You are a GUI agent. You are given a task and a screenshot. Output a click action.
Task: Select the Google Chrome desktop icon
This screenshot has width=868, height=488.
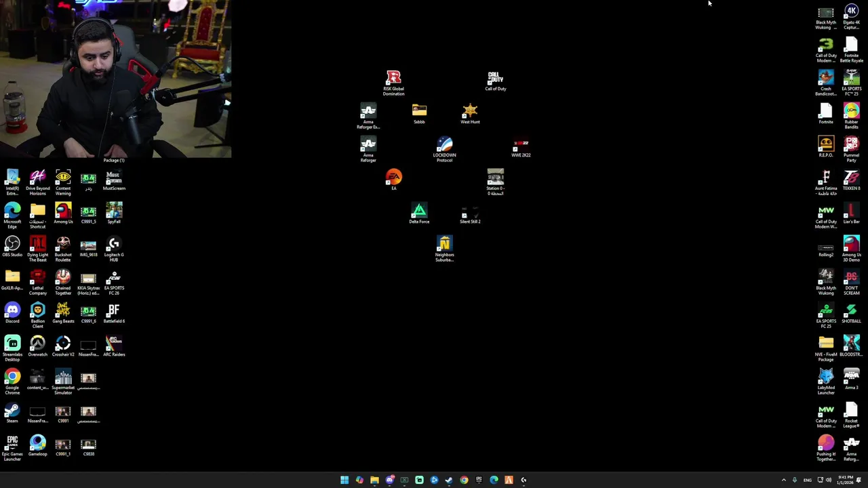tap(12, 382)
